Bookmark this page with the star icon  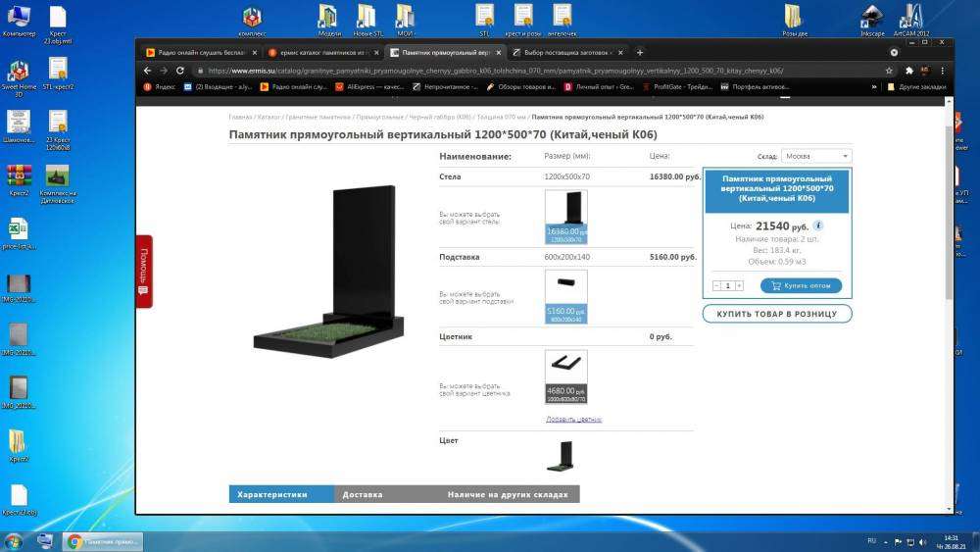click(x=889, y=71)
